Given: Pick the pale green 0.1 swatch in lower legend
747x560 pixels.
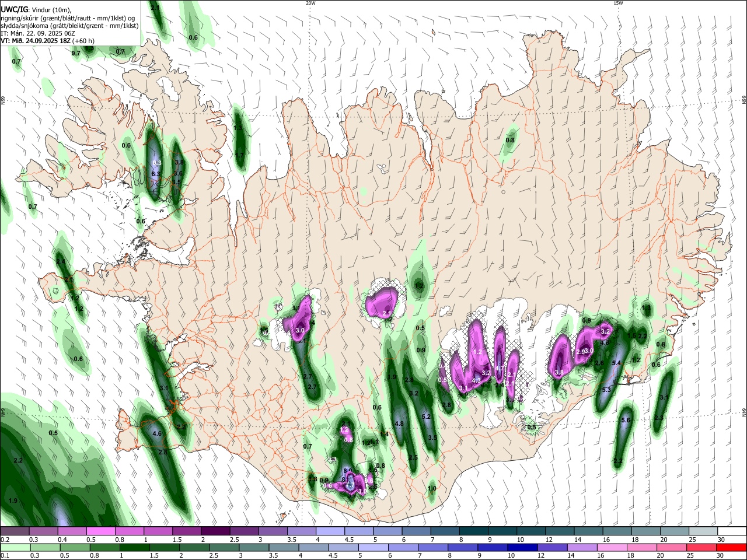Looking at the screenshot, I should [x=15, y=547].
